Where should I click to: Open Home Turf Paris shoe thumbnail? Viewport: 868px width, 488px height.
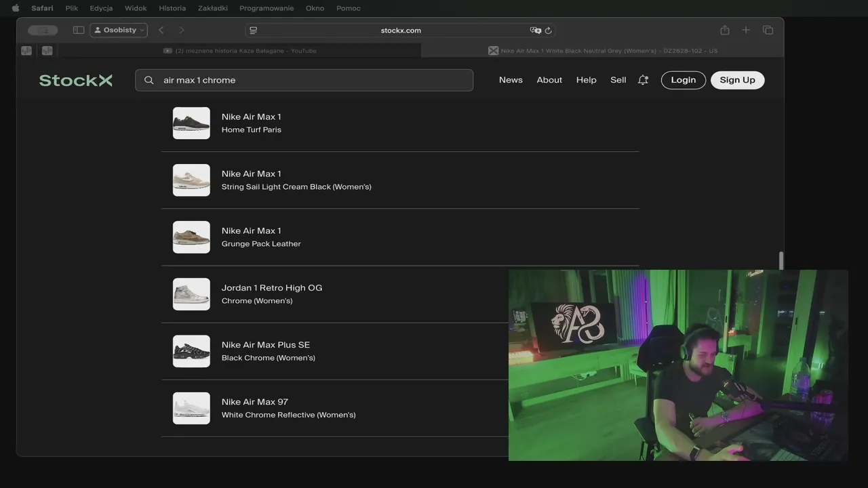click(x=191, y=123)
